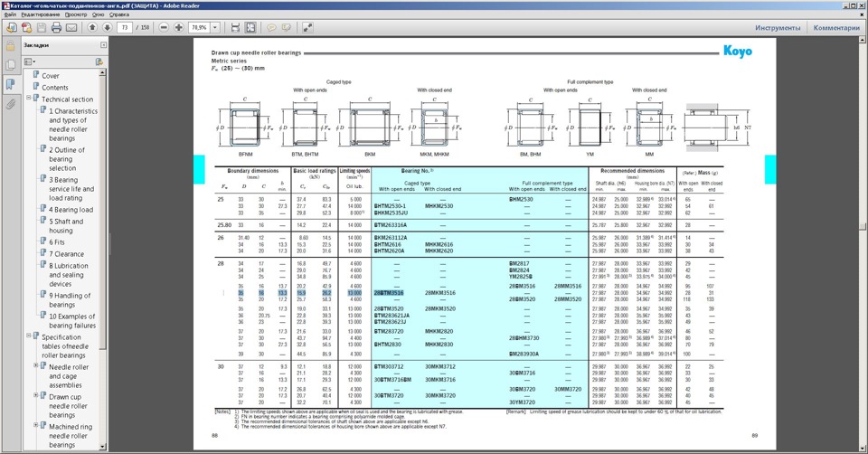Zoom in with the plus icon
Viewport: 868px width, 454px height.
(179, 27)
